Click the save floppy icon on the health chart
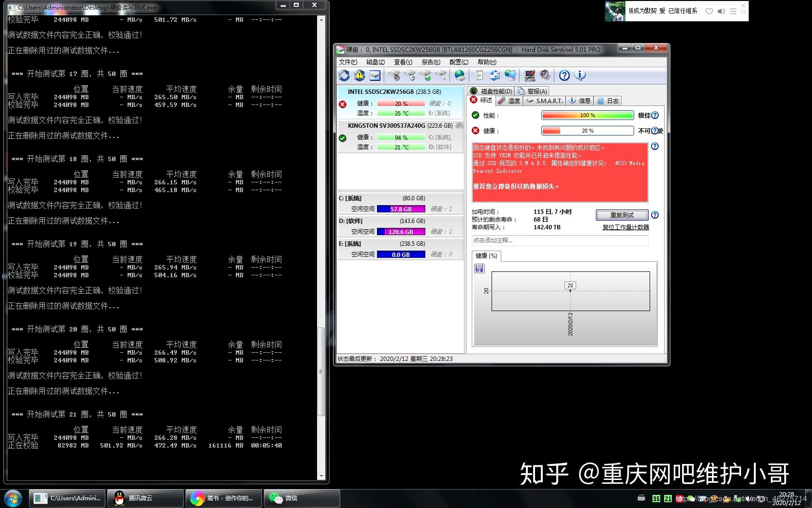The image size is (812, 508). 479,269
